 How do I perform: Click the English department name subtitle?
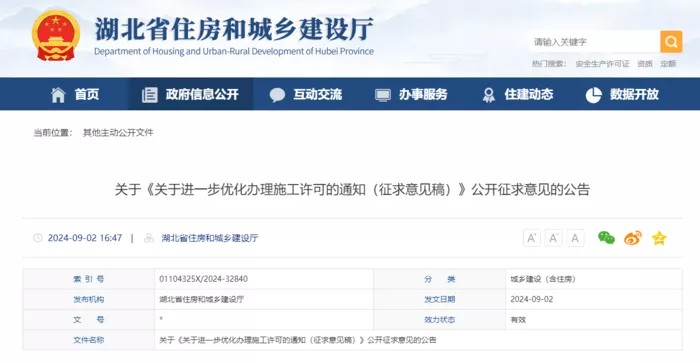[x=234, y=51]
